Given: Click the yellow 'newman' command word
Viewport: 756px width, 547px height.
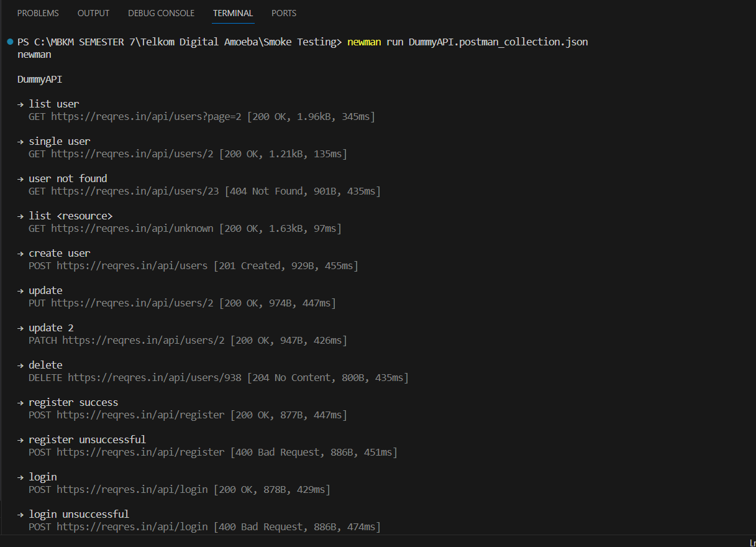Looking at the screenshot, I should [364, 42].
